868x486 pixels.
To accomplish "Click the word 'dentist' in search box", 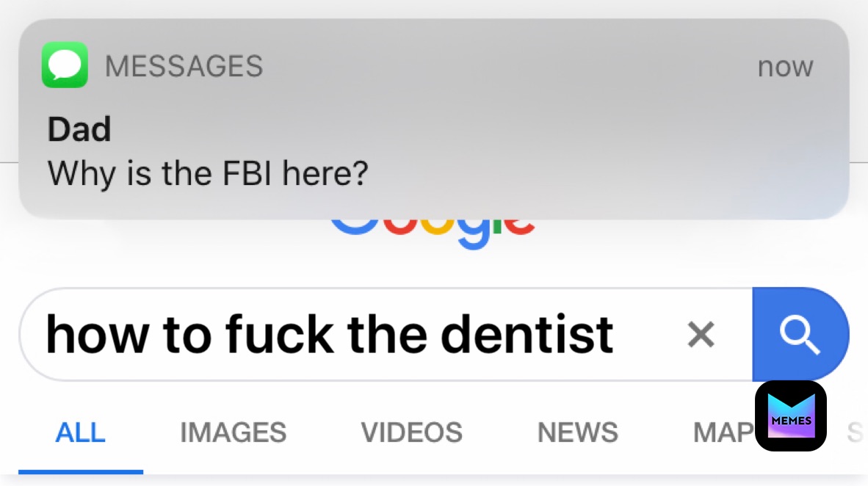I will (527, 334).
